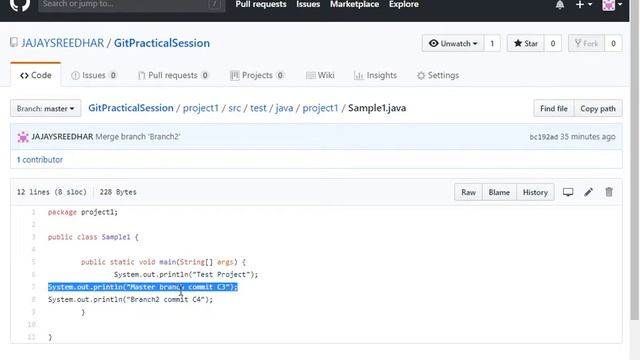Switch to the Settings tab
Image resolution: width=640 pixels, height=360 pixels.
pos(438,75)
